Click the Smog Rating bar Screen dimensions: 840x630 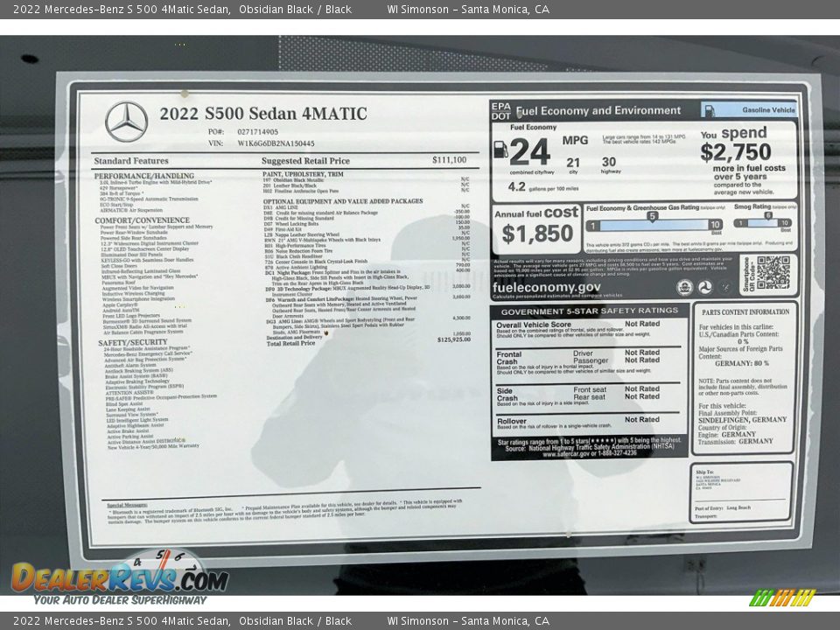tap(762, 222)
